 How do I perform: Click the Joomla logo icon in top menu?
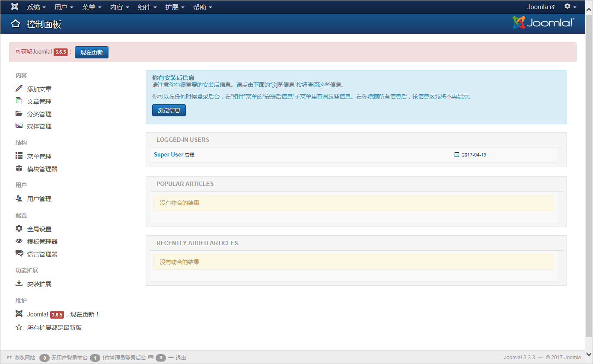pos(15,7)
